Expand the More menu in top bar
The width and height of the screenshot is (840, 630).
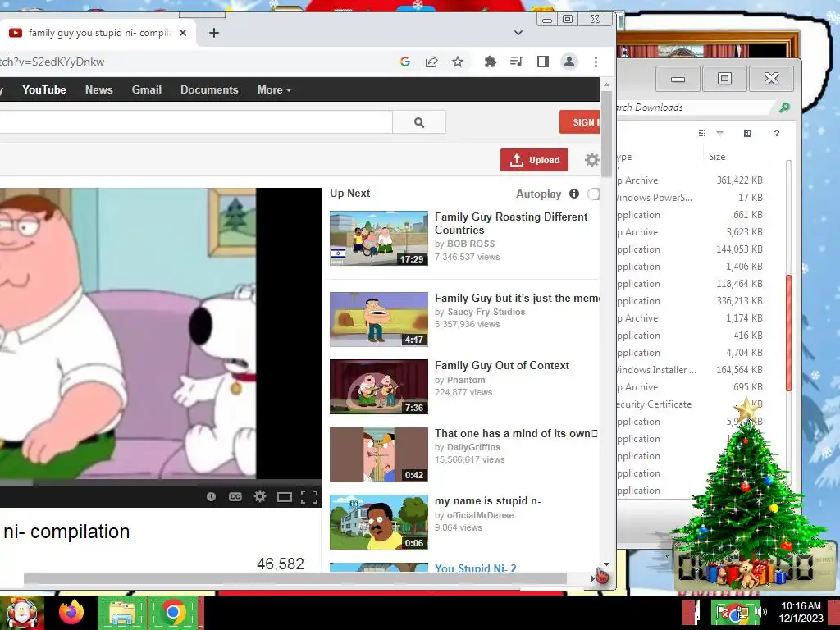click(x=274, y=90)
